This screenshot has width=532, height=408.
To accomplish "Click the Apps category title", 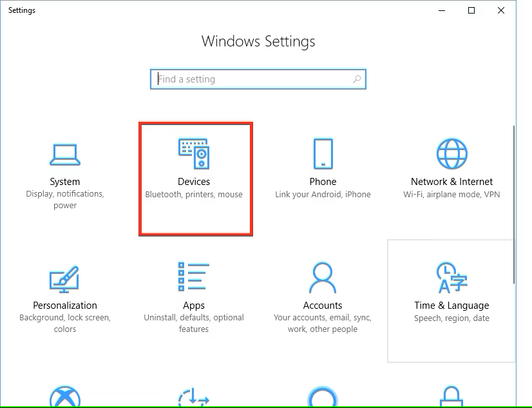I will pos(194,306).
